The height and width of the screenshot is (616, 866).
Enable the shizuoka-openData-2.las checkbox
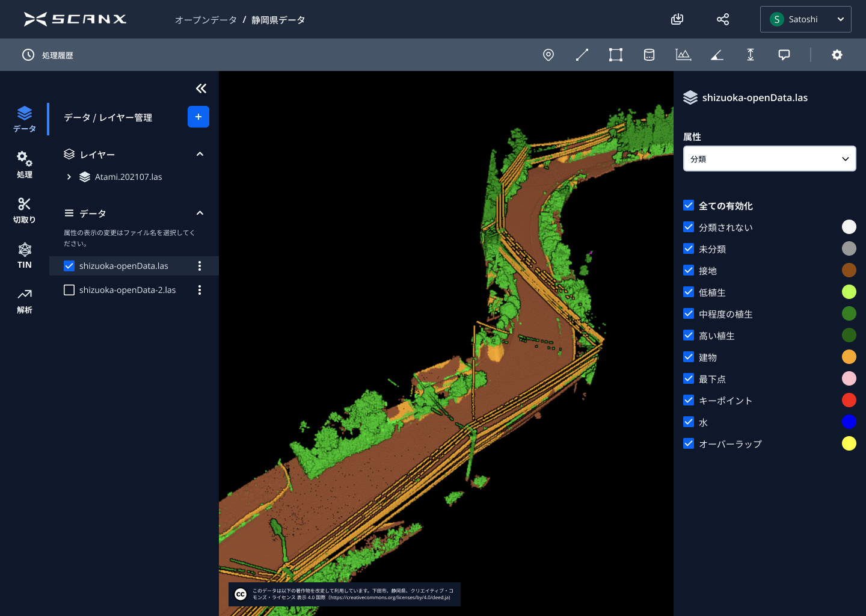click(69, 290)
